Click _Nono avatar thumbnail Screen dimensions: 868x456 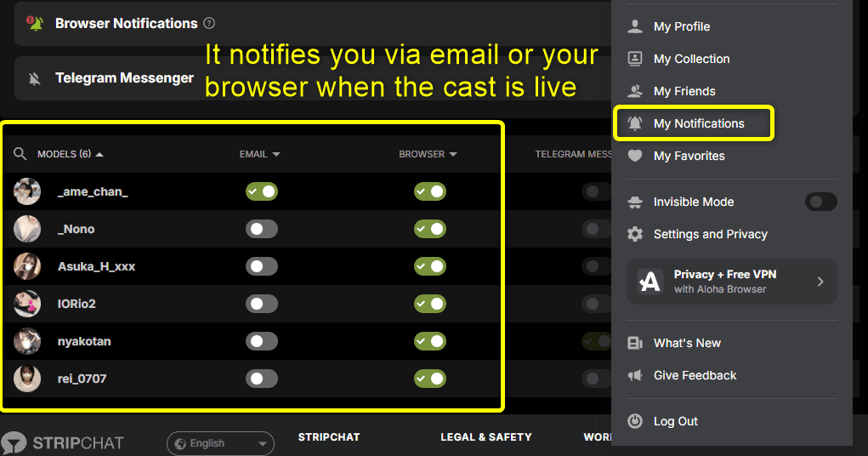pos(27,229)
